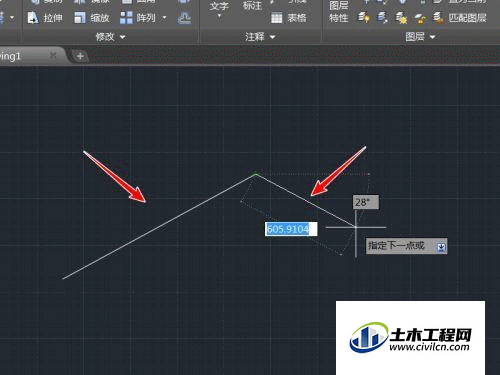The width and height of the screenshot is (500, 375).
Task: Select the 阵列 (Array) tool
Action: (138, 17)
